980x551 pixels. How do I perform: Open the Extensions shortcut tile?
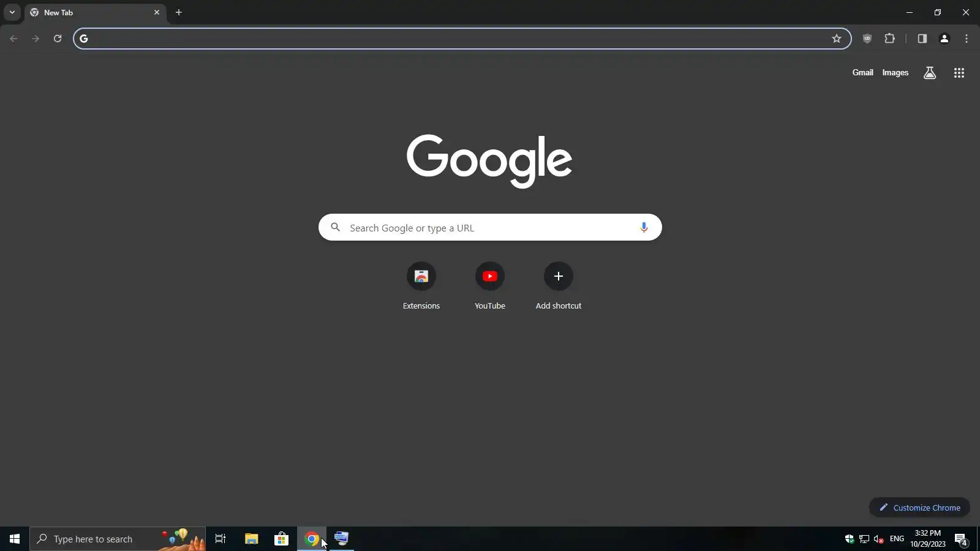(x=421, y=286)
